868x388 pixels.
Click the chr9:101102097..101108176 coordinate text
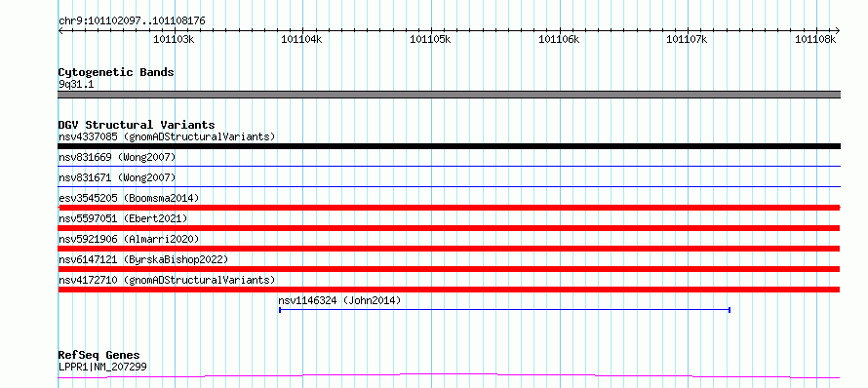(x=132, y=21)
